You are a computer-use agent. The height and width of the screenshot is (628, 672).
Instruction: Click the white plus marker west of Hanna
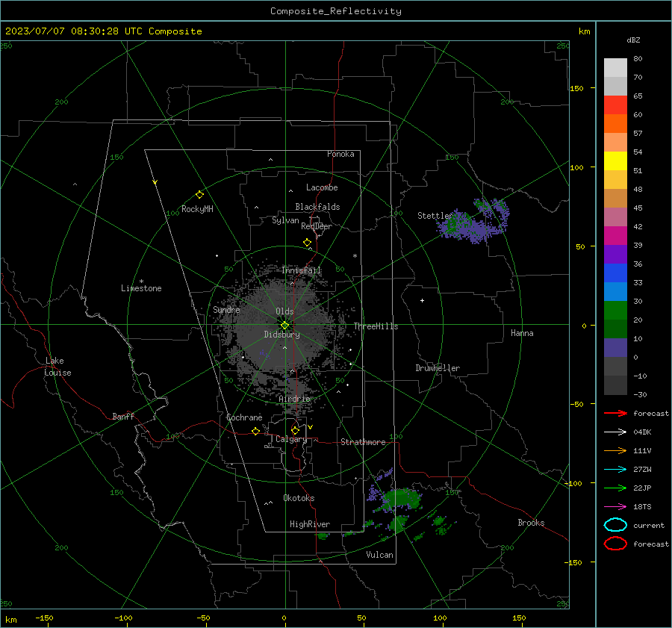coord(422,300)
